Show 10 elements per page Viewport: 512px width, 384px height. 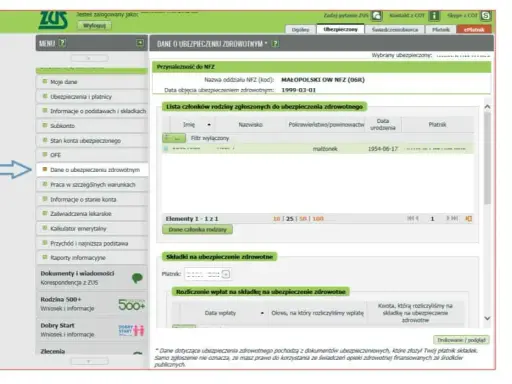coord(276,219)
